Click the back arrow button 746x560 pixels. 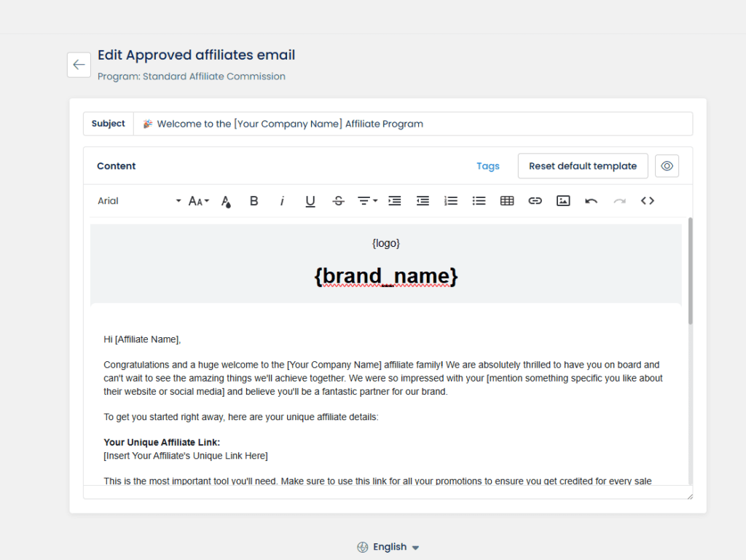click(x=79, y=65)
